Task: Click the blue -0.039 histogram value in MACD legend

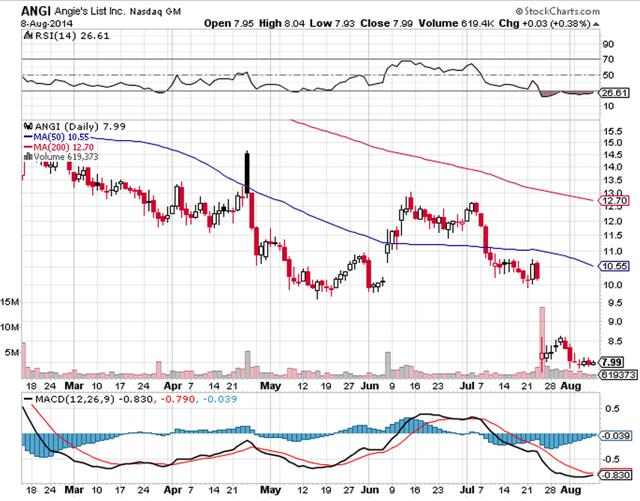Action: coord(219,399)
